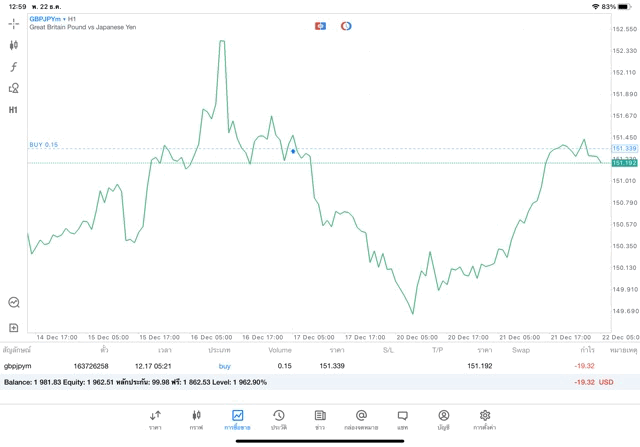The width and height of the screenshot is (640, 447).
Task: Toggle the red-blue one-click trading icon
Action: click(320, 26)
